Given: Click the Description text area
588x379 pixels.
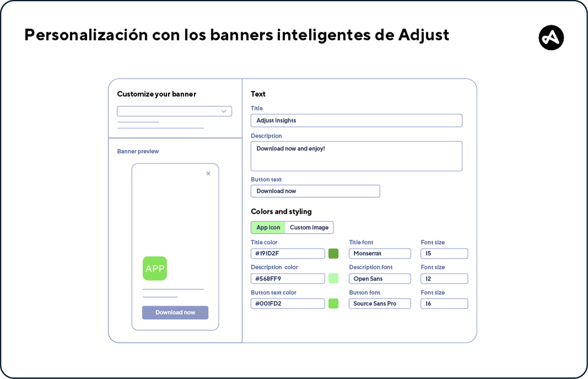Looking at the screenshot, I should tap(356, 156).
